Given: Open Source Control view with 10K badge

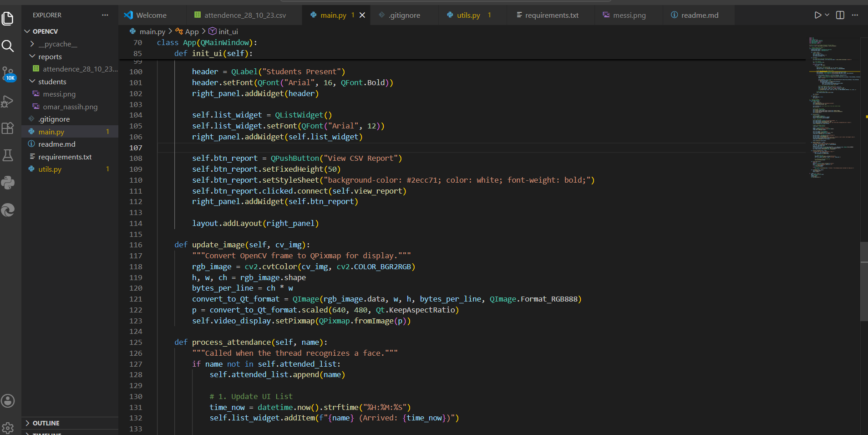Looking at the screenshot, I should [x=8, y=74].
